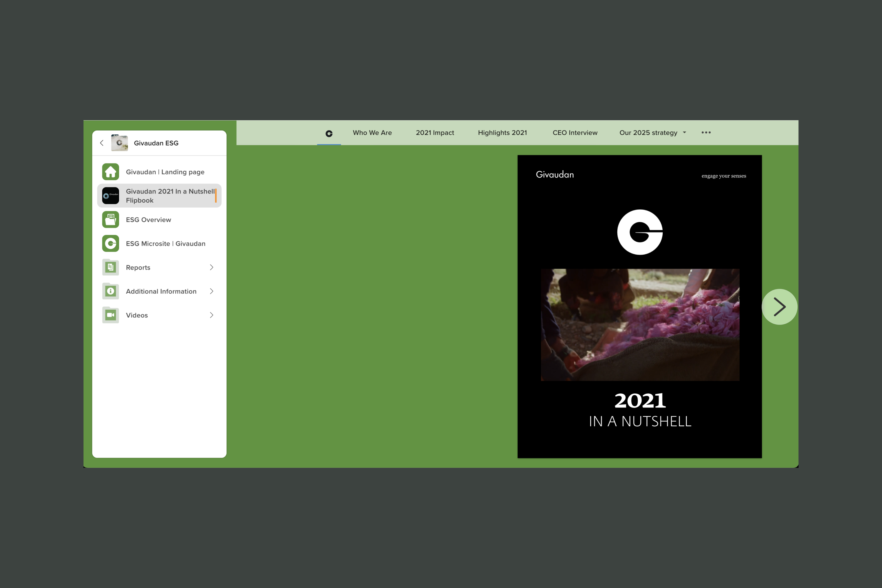Viewport: 882px width, 588px height.
Task: Go back using the left chevron arrow
Action: tap(102, 143)
